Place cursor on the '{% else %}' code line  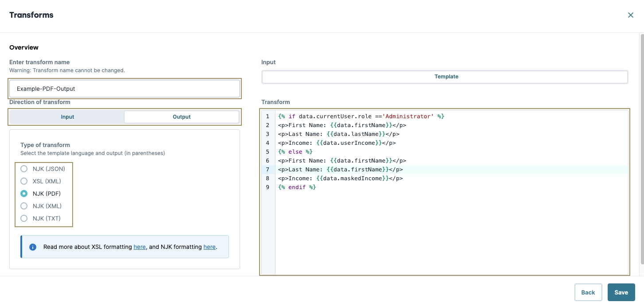pyautogui.click(x=295, y=152)
